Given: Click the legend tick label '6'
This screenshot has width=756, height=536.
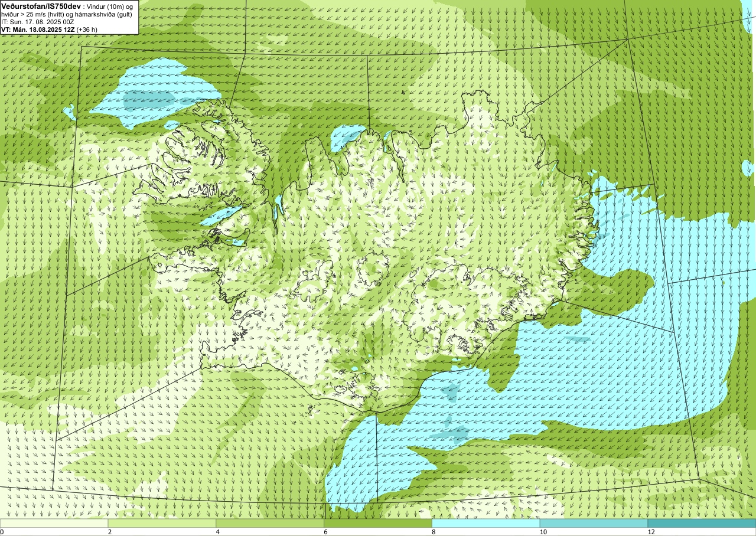Looking at the screenshot, I should coord(326,532).
